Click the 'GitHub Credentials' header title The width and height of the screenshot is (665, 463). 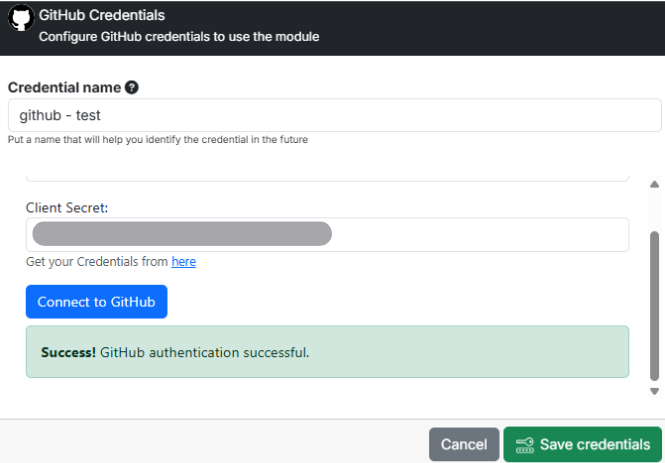102,15
